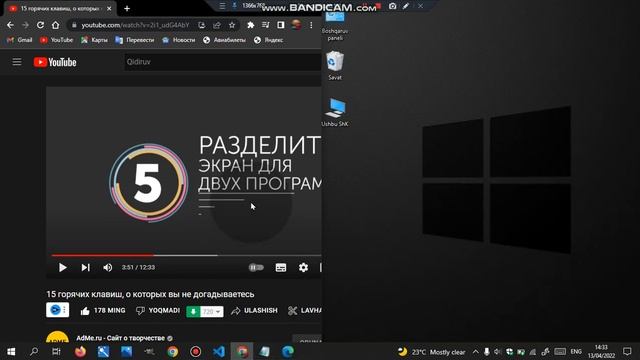Image resolution: width=640 pixels, height=360 pixels.
Task: Bookmark this page with the star icon
Action: pos(232,25)
